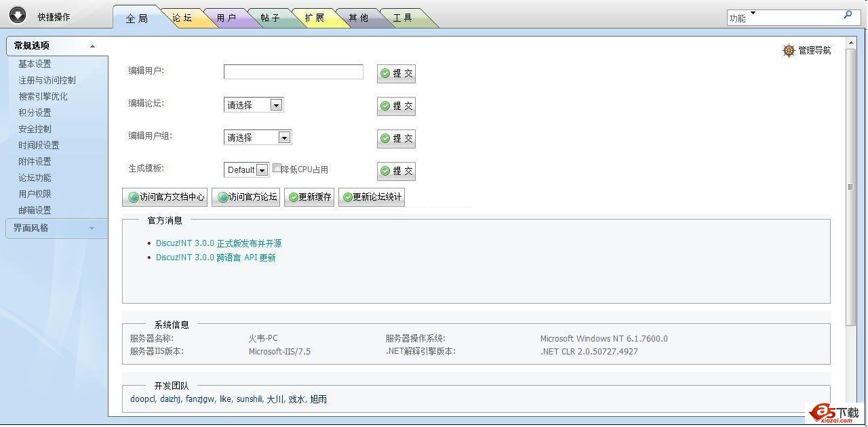Click 更新缓存 button
This screenshot has height=427, width=868.
[309, 197]
